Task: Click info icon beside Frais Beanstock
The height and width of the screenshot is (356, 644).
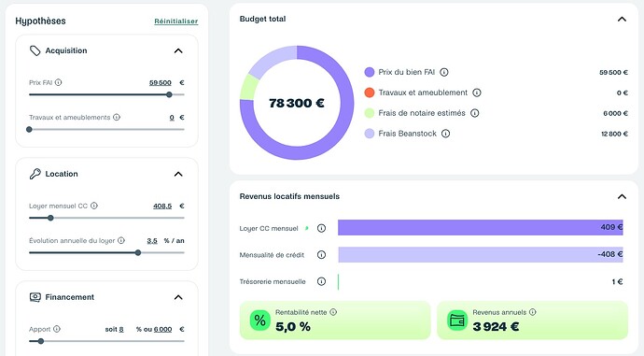Action: (x=445, y=134)
